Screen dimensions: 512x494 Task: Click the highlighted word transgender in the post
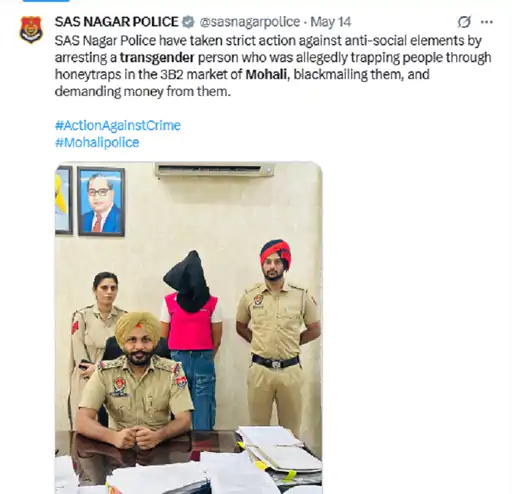(x=157, y=58)
